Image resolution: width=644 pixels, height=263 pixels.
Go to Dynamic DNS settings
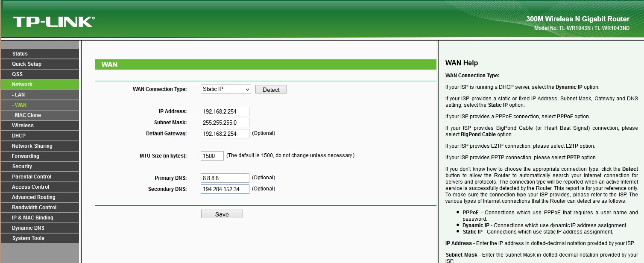coord(40,228)
